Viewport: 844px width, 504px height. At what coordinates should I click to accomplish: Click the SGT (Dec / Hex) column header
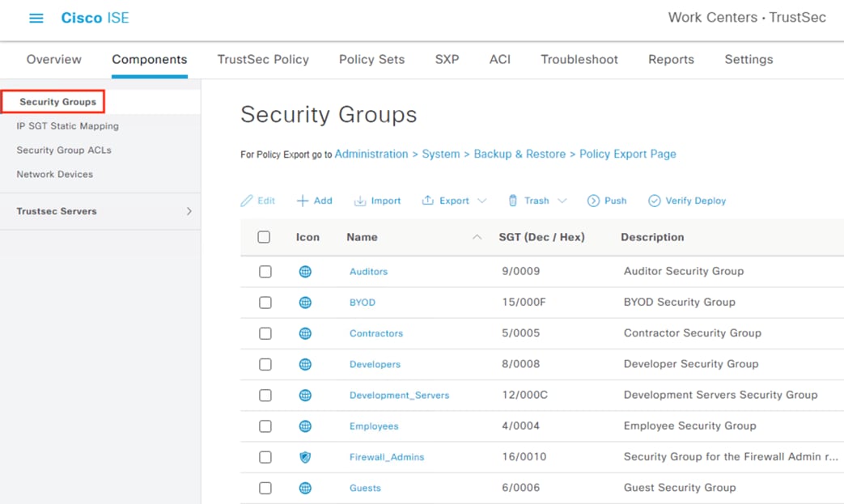[x=541, y=237]
